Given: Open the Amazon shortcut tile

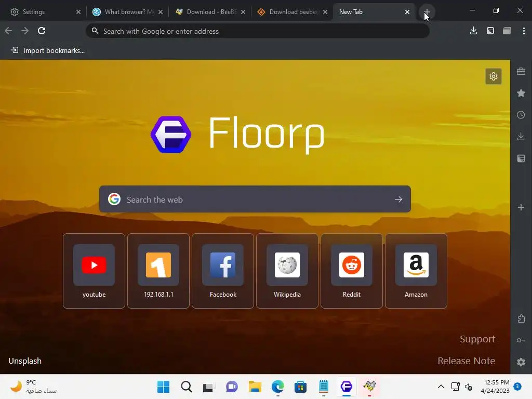Looking at the screenshot, I should 416,271.
